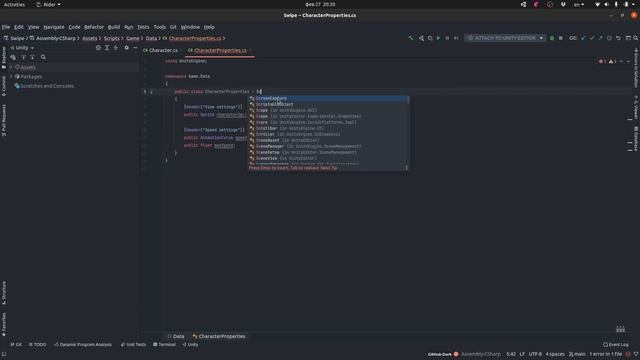Select ScreenCapture from the completion list
The image size is (640, 360).
point(329,98)
